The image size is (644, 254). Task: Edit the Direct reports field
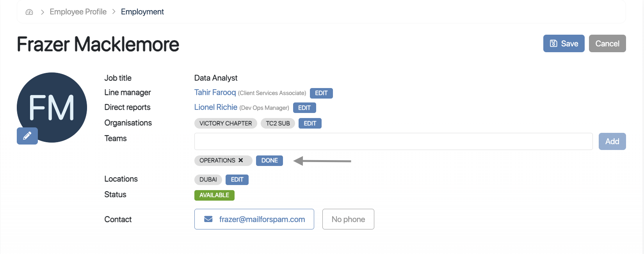tap(304, 108)
